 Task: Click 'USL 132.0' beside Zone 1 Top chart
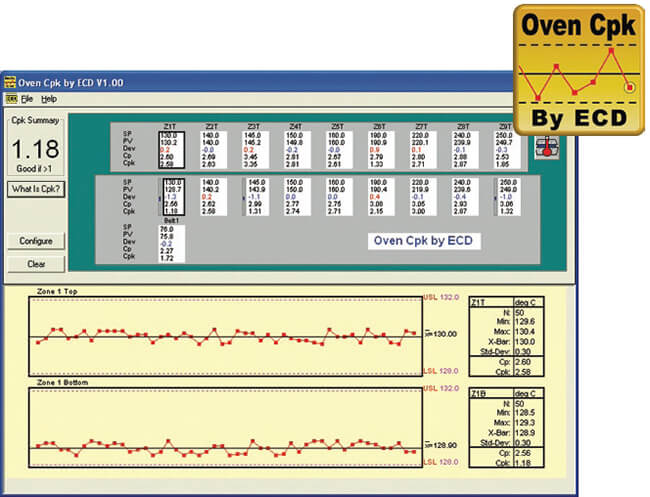click(441, 297)
